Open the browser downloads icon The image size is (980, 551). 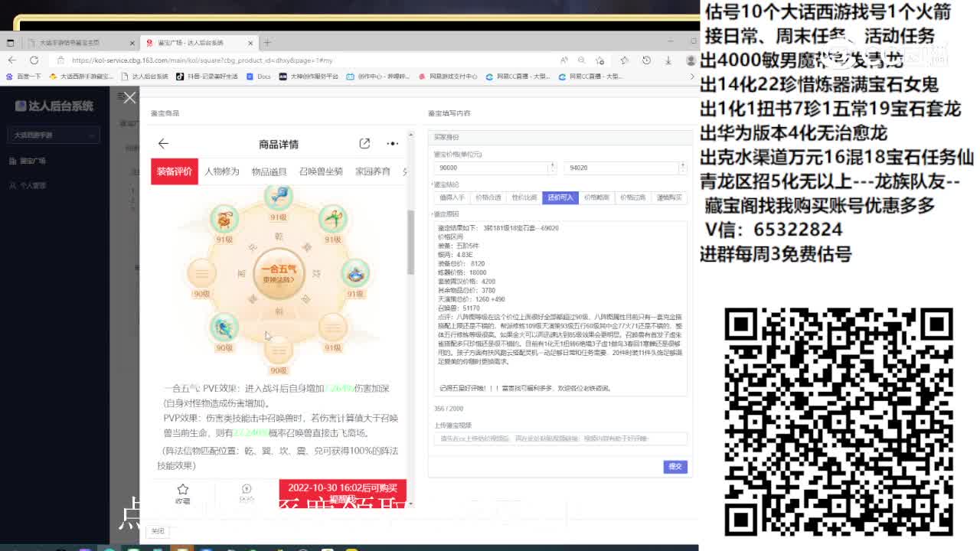pyautogui.click(x=668, y=60)
